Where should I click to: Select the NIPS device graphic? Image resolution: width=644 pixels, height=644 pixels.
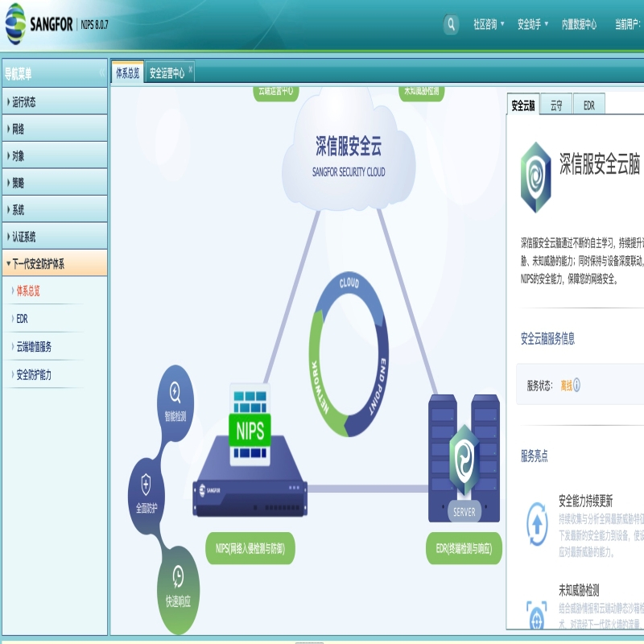tap(250, 451)
